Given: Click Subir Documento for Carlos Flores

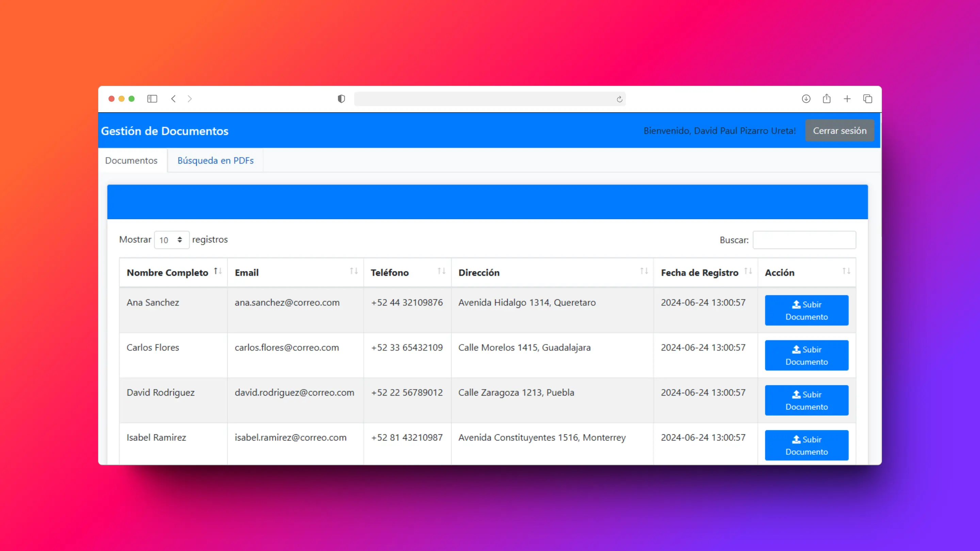Looking at the screenshot, I should [806, 355].
